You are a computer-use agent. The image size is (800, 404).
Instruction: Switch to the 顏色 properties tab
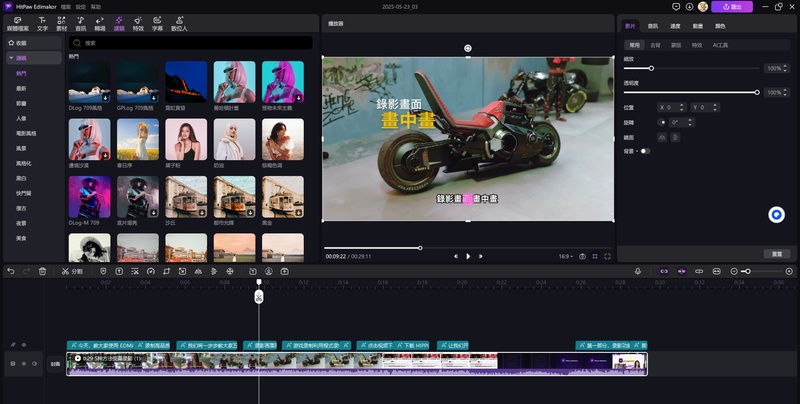(x=720, y=26)
